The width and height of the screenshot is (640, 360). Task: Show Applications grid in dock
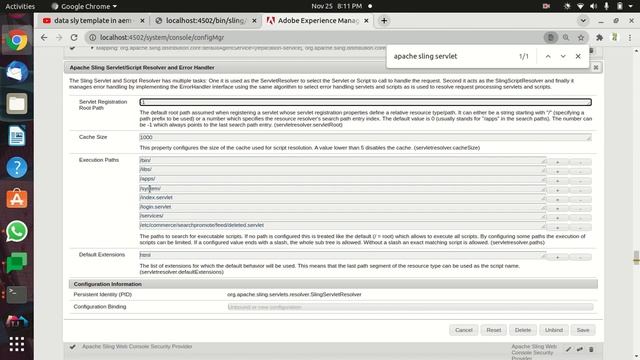tap(17, 344)
